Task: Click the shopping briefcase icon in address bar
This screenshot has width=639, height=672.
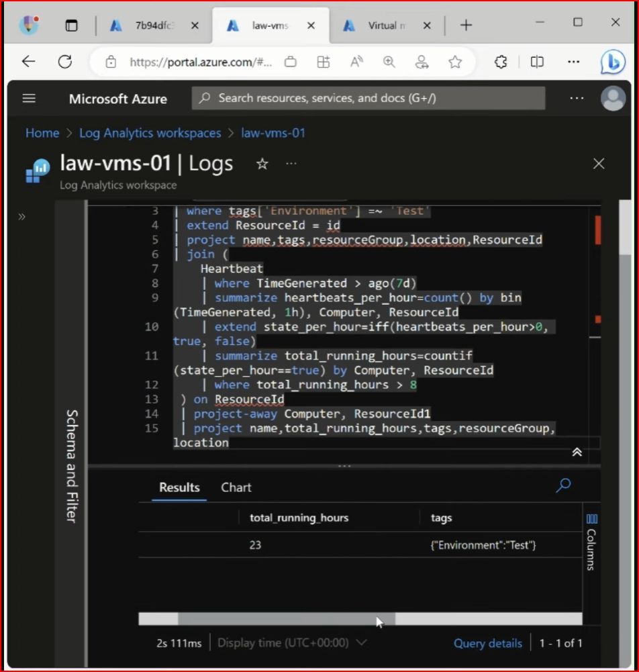Action: coord(291,62)
